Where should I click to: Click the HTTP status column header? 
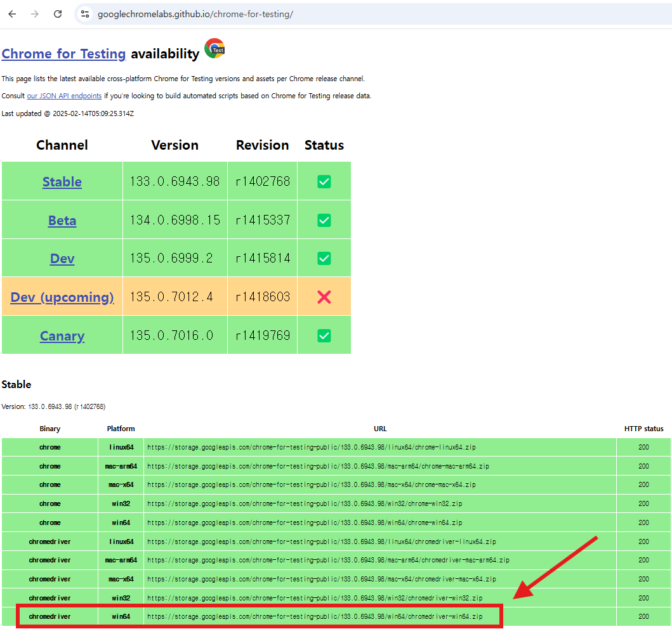643,429
